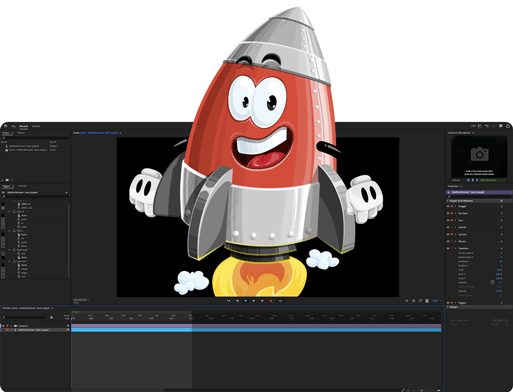
Task: Click the Transform Scale value
Action: click(x=499, y=270)
